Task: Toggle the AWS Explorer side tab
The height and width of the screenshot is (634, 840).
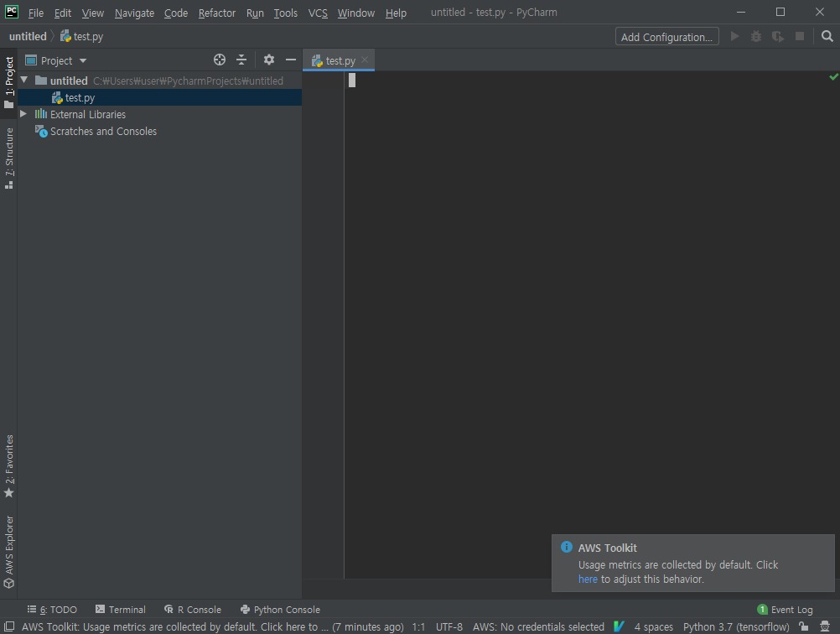Action: [9, 552]
